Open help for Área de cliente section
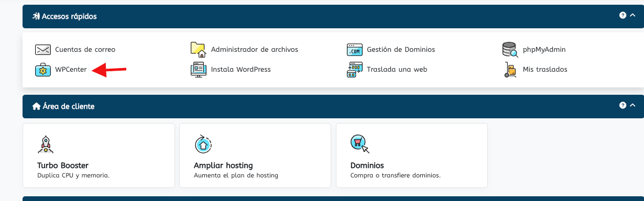Image resolution: width=644 pixels, height=201 pixels. 623,106
